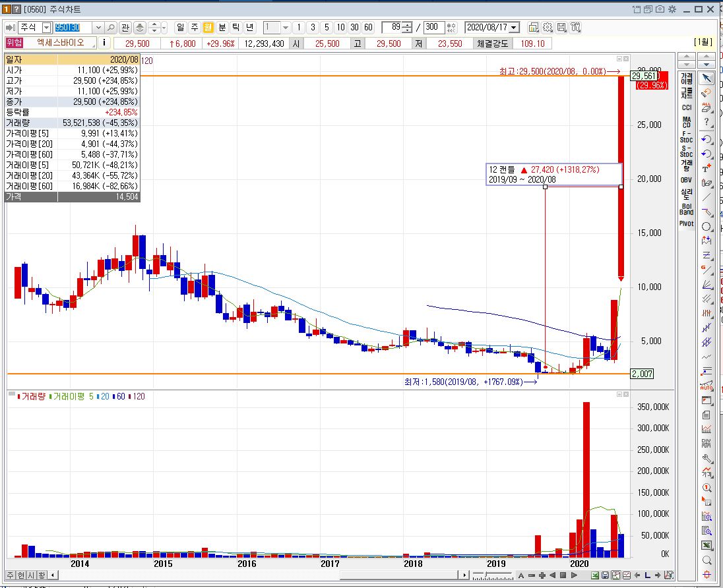Click the 관 watchlist button
The image size is (723, 588).
tap(125, 28)
